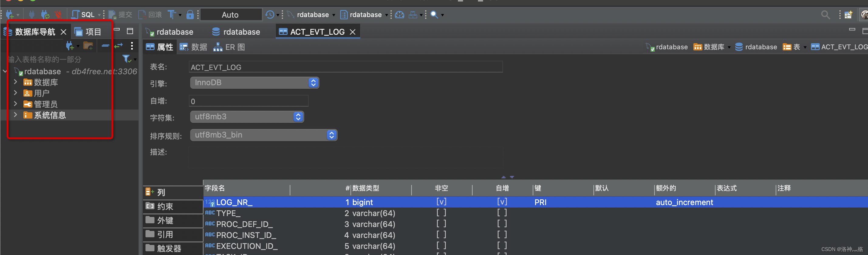
Task: Switch to the 数据 data tab
Action: pos(194,47)
